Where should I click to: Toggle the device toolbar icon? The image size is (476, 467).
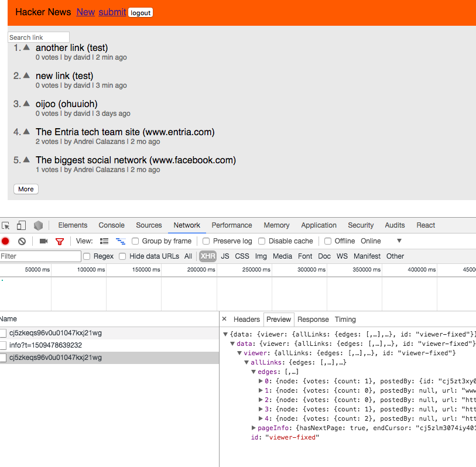pos(21,225)
